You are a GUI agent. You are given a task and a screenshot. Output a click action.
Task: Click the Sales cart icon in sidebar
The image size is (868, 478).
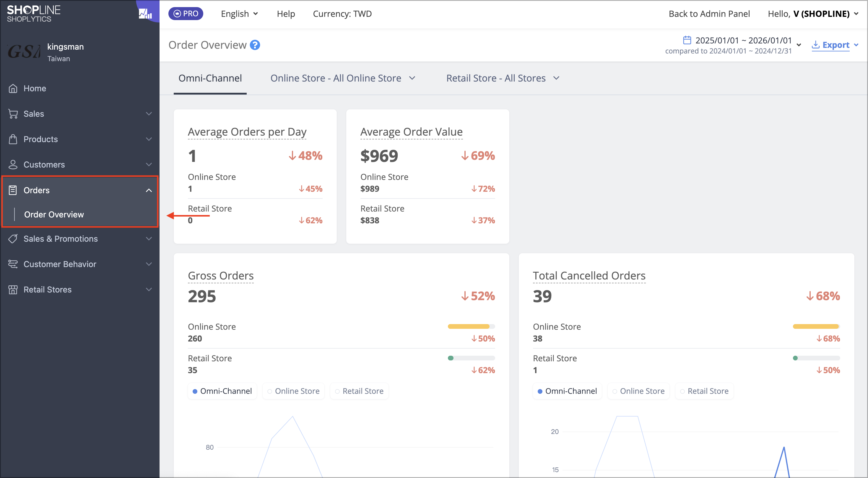click(13, 114)
